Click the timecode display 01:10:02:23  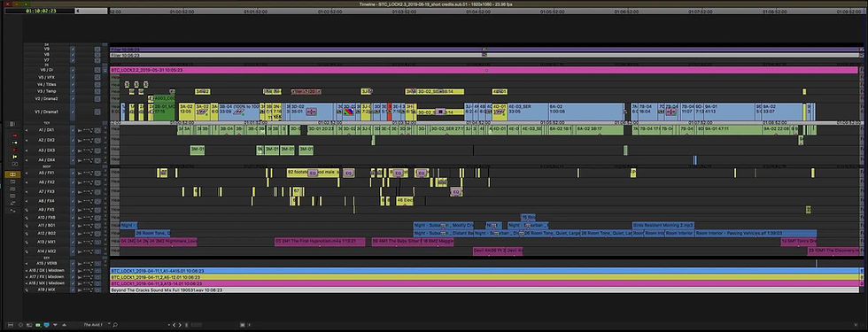click(x=41, y=11)
